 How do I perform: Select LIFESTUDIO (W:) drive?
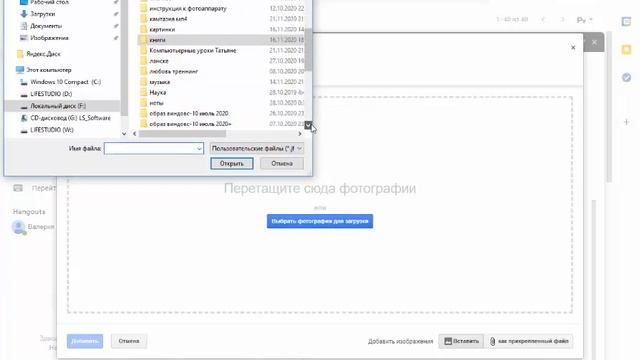[x=52, y=130]
